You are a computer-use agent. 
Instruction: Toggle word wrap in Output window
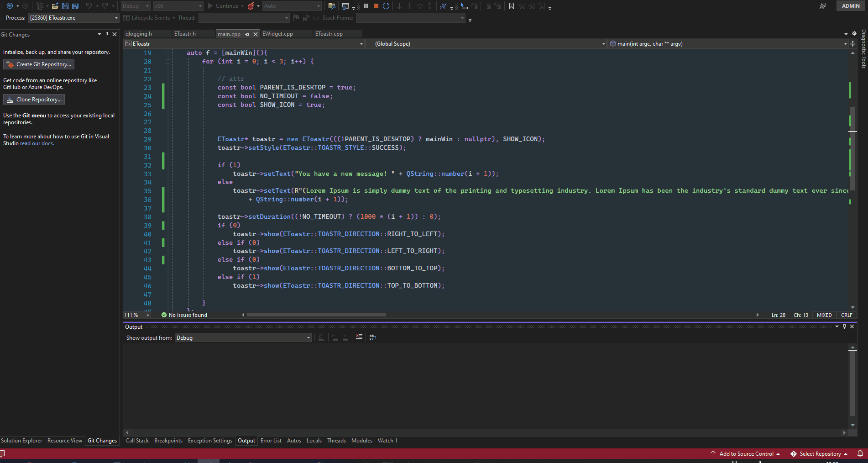pos(373,337)
